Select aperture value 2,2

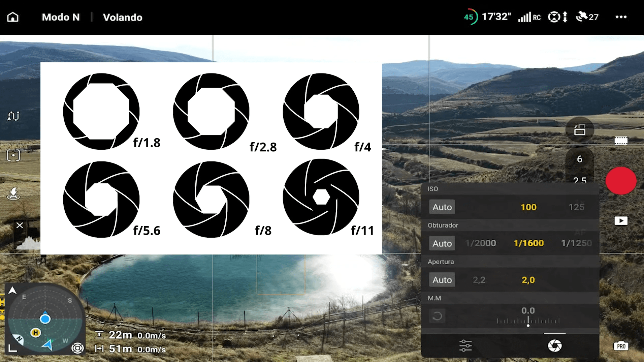point(479,280)
